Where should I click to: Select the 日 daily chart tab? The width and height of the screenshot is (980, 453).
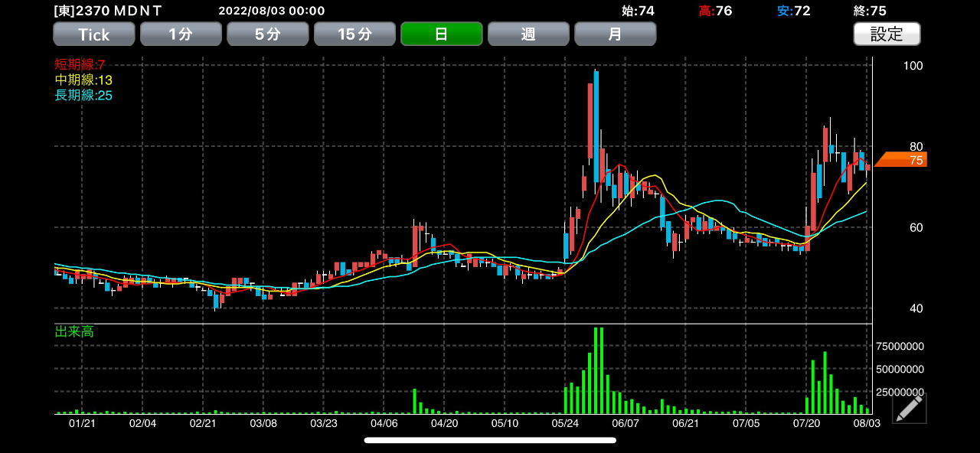click(442, 34)
